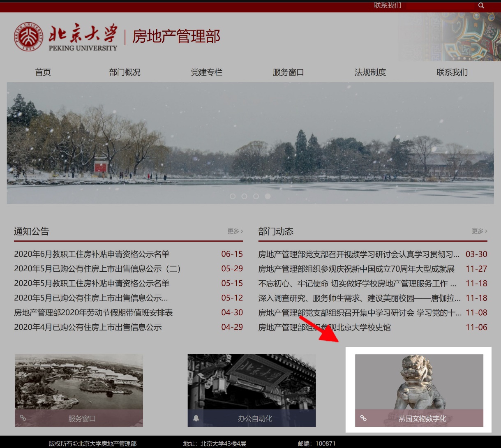Open the 办公自动化 gate photo tile
The width and height of the screenshot is (501, 448).
pos(252,382)
